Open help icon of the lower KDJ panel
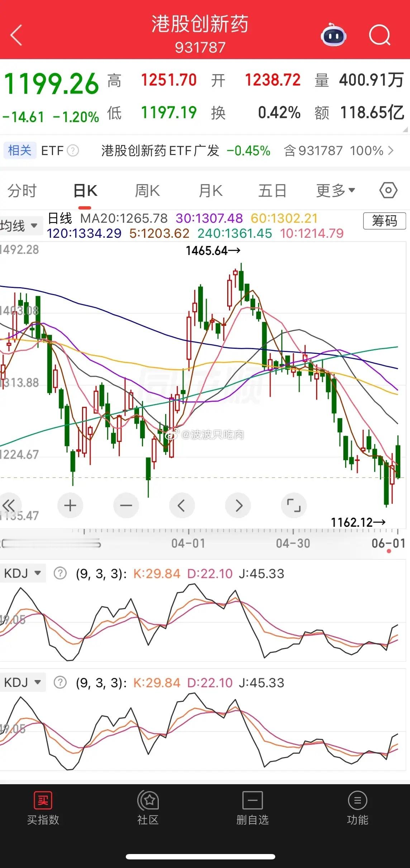Viewport: 410px width, 868px height. (x=60, y=682)
